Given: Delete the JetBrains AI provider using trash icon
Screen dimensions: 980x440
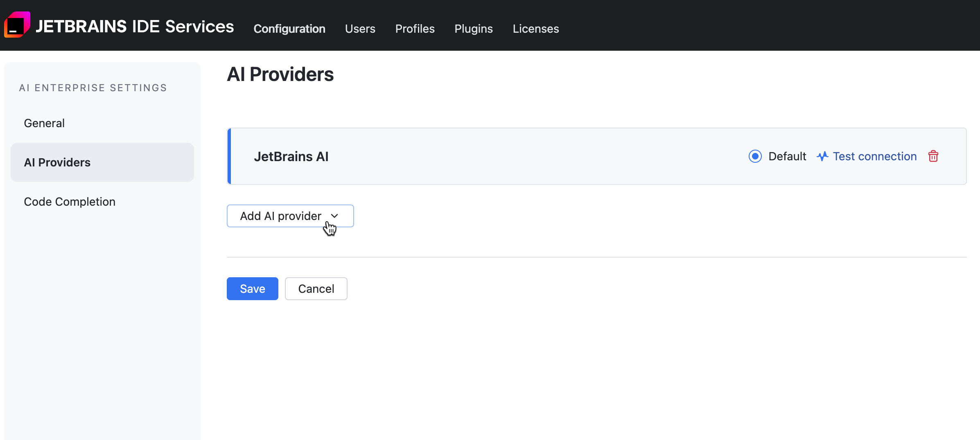Looking at the screenshot, I should [933, 156].
